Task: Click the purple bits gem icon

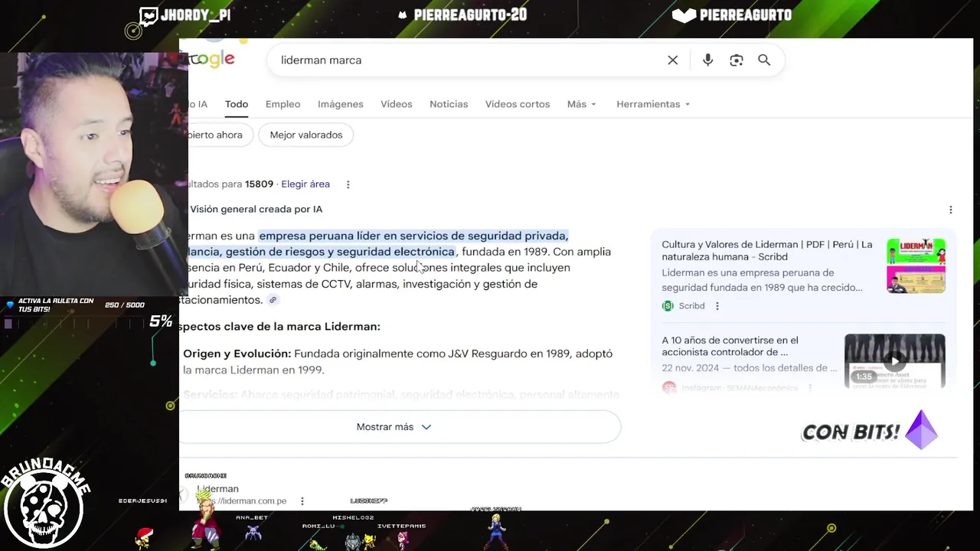Action: click(921, 429)
